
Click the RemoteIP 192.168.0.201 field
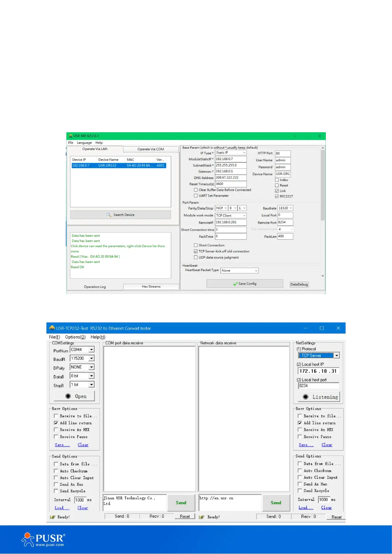(231, 222)
